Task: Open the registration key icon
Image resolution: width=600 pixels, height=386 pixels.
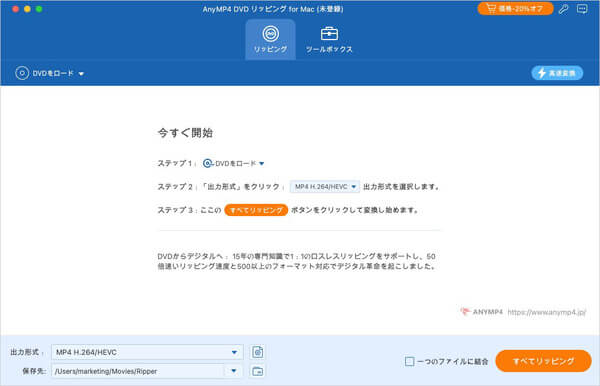Action: 563,9
